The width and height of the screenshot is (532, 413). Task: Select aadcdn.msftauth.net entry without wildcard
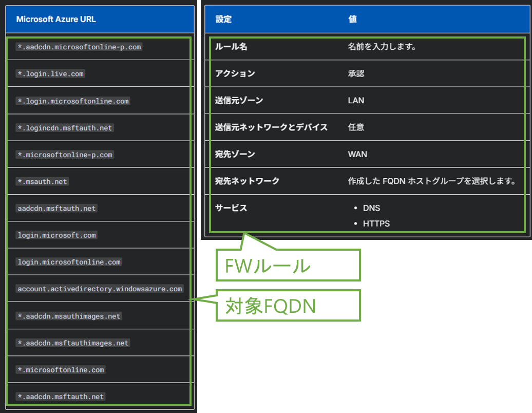[x=56, y=208]
